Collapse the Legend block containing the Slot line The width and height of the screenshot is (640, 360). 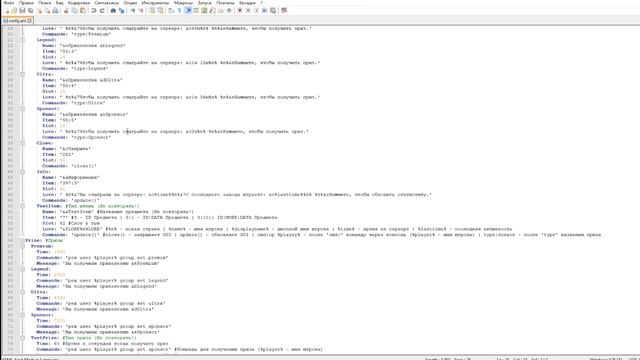(x=22, y=40)
